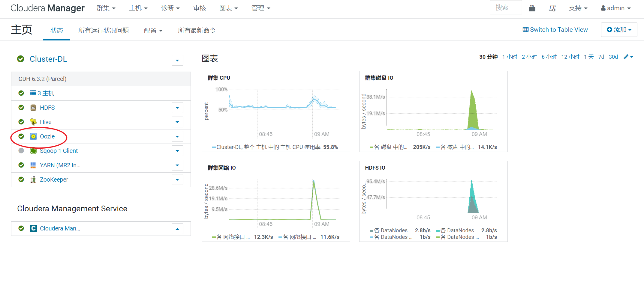Image resolution: width=644 pixels, height=282 pixels.
Task: Expand the Cluster-DL actions dropdown
Action: pos(177,60)
